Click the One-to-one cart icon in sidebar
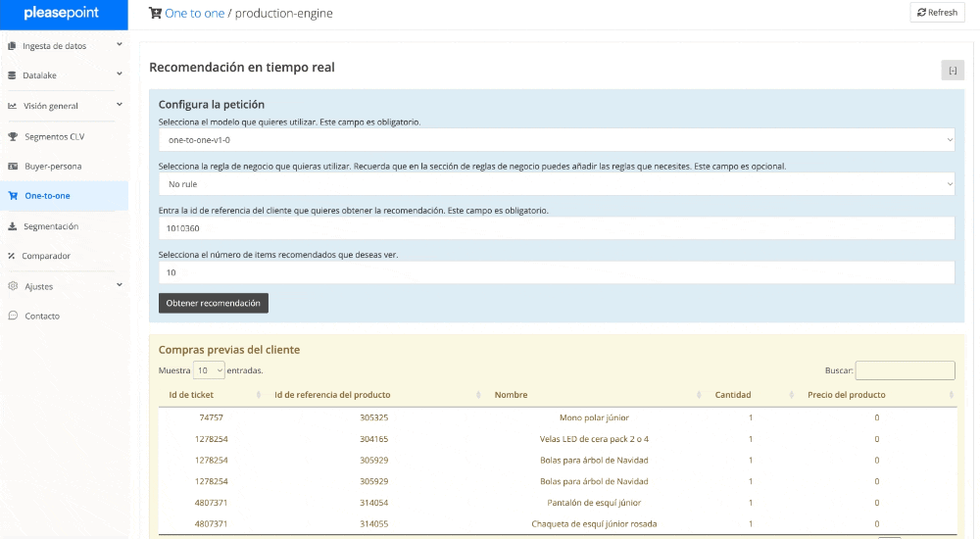980x539 pixels. (x=13, y=196)
